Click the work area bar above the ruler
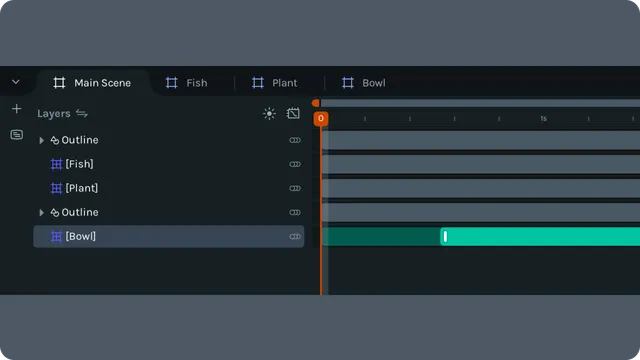 (480, 103)
